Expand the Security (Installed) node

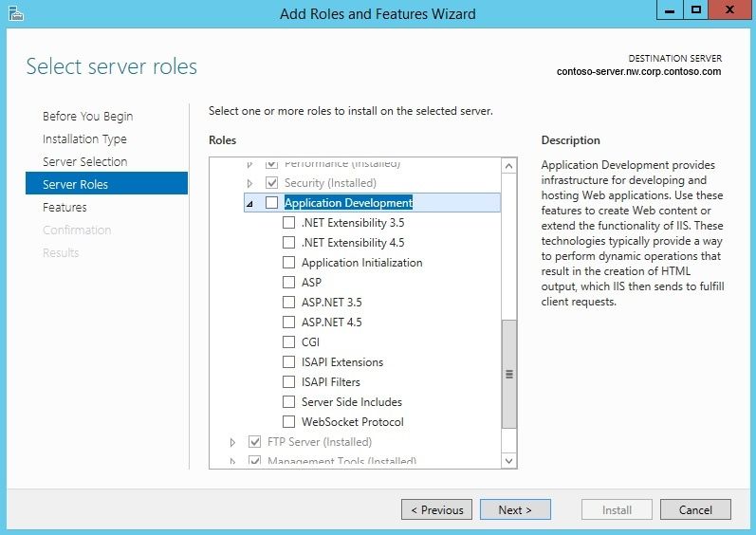(249, 183)
